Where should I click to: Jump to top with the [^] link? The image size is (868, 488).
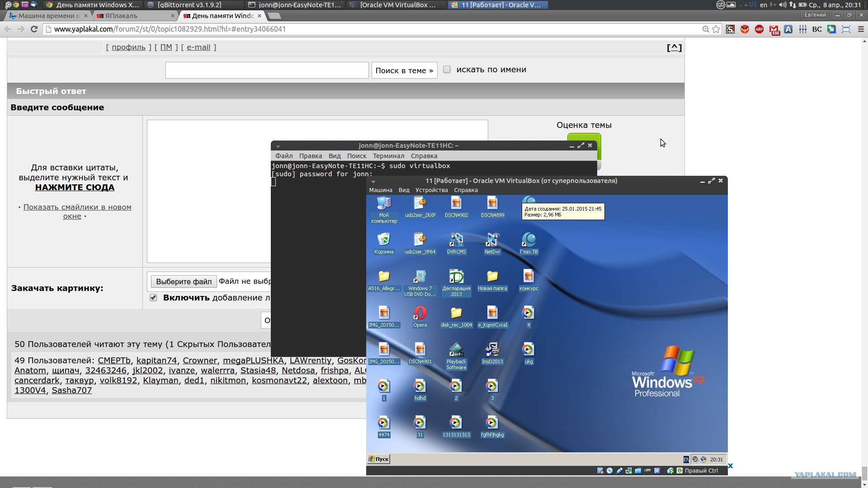[674, 47]
